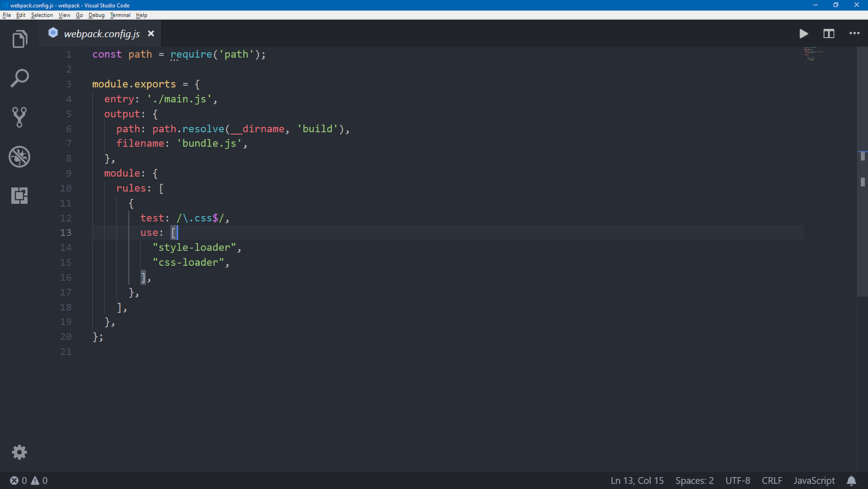
Task: Close the webpack.config.js tab
Action: [x=151, y=34]
